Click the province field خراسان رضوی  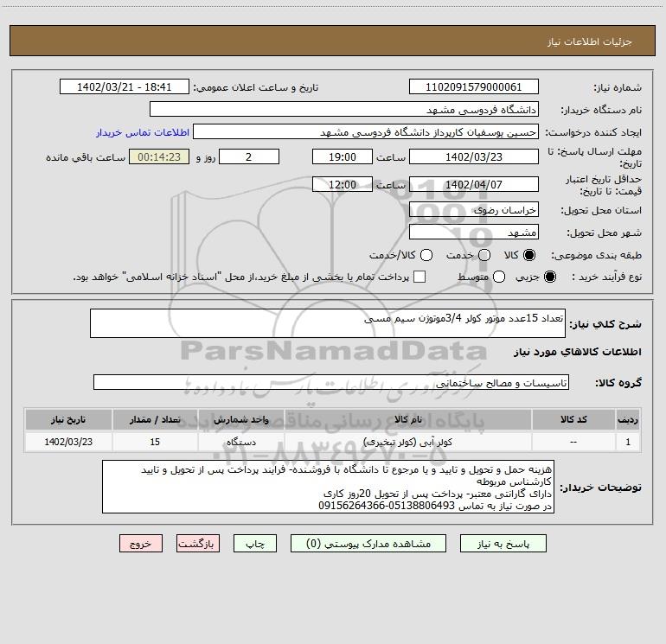474,210
